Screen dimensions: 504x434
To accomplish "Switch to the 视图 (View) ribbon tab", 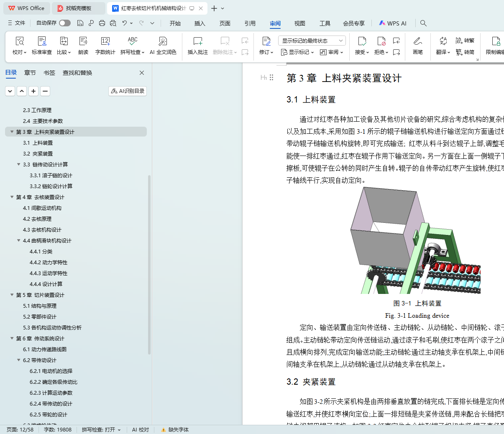I will click(x=299, y=23).
